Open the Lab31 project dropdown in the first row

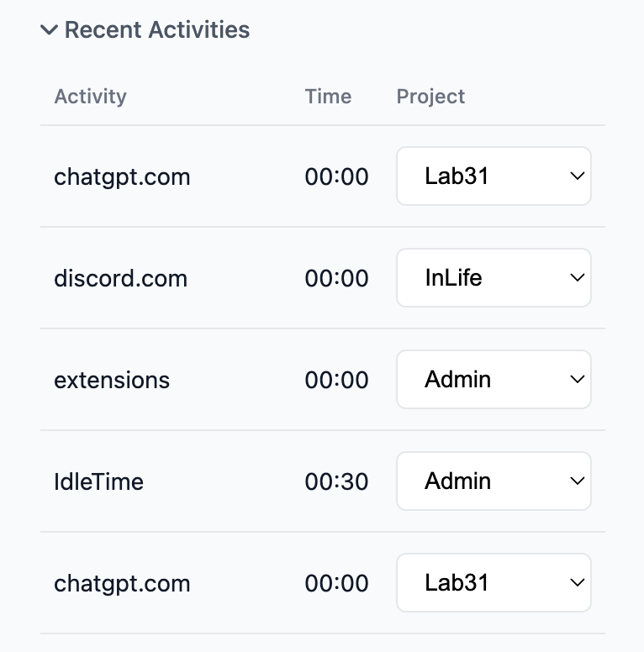tap(494, 176)
